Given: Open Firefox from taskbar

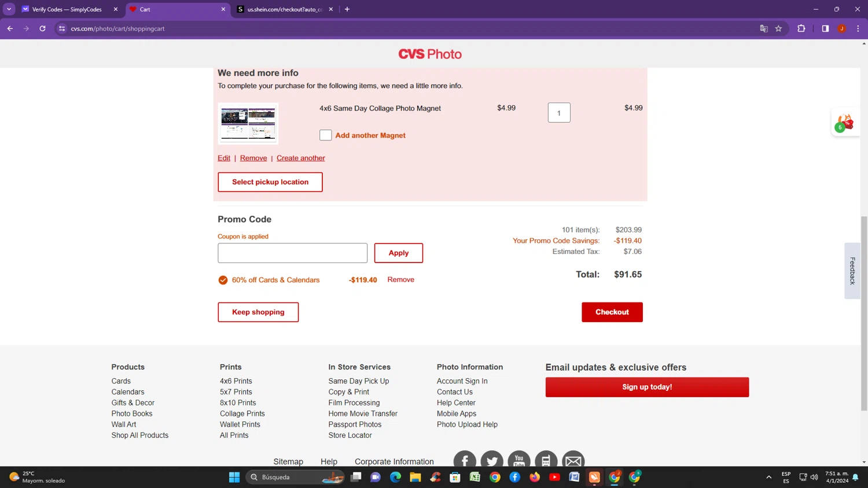Looking at the screenshot, I should point(535,477).
